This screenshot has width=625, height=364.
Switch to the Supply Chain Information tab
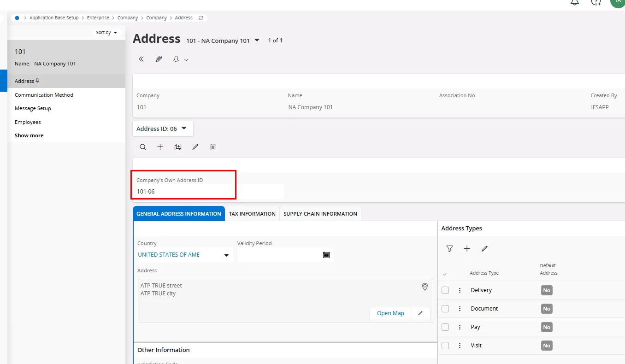click(x=320, y=214)
